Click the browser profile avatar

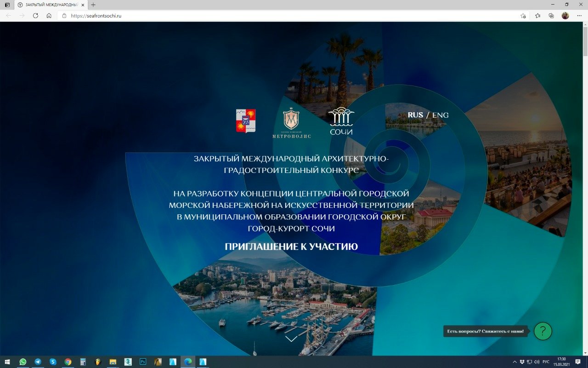(x=565, y=16)
